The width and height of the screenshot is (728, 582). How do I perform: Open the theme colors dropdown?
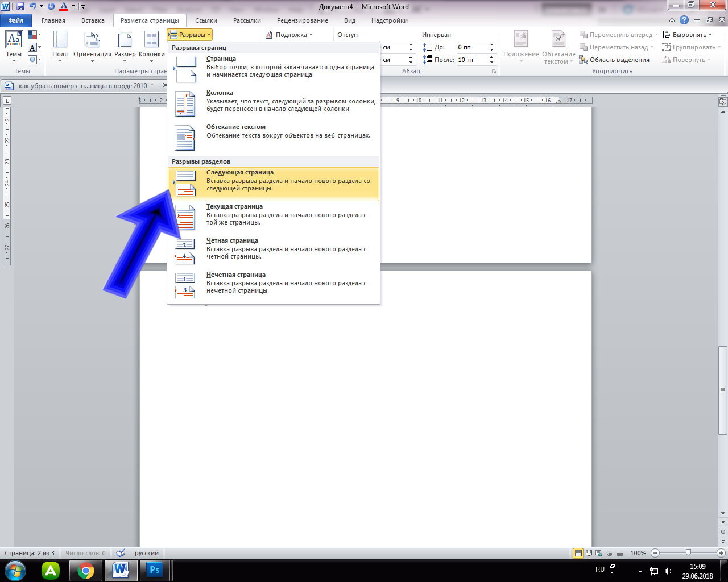[34, 35]
